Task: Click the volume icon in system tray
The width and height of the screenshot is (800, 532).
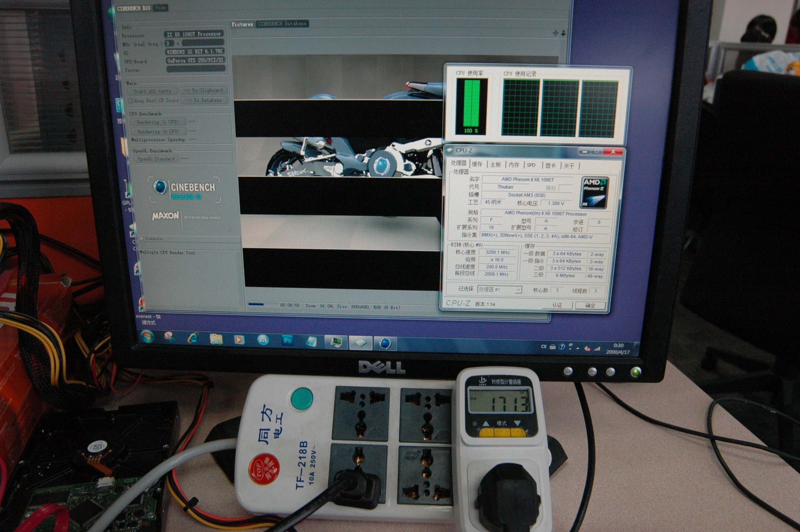Action: (x=587, y=348)
